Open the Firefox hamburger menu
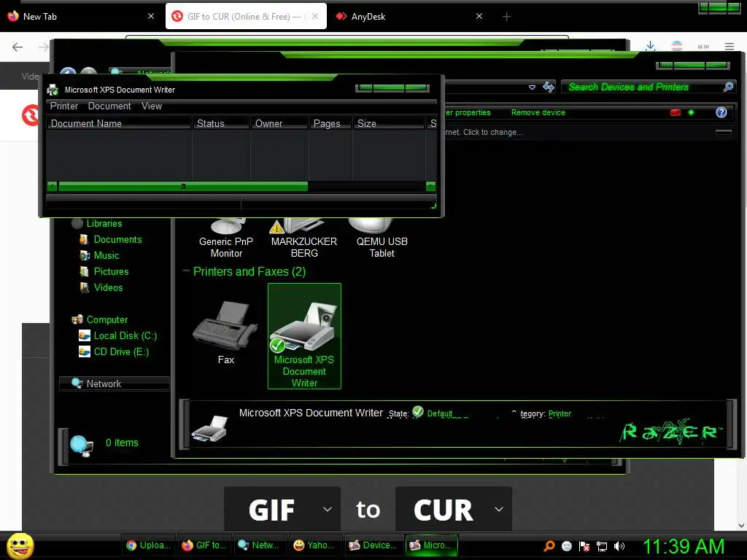The image size is (747, 560). pos(729,46)
